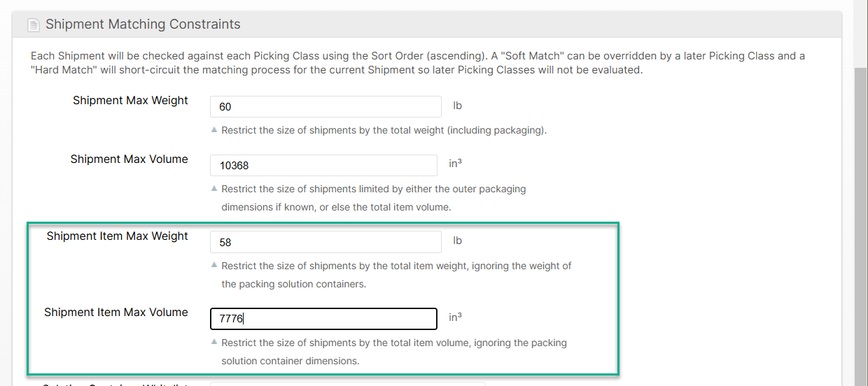Click the partially visible input at the panel bottom
This screenshot has height=386, width=868.
coord(347,383)
